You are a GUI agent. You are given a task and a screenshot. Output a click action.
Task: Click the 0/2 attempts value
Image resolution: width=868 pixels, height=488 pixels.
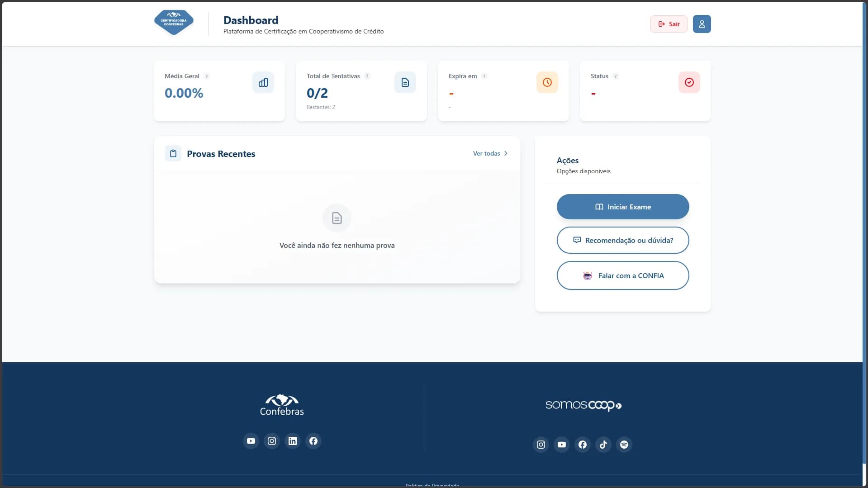[317, 93]
